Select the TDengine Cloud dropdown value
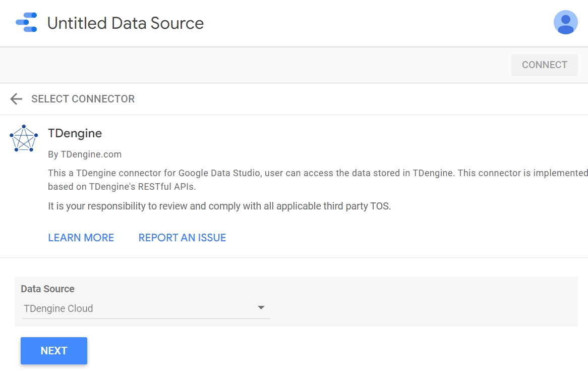 pos(58,308)
